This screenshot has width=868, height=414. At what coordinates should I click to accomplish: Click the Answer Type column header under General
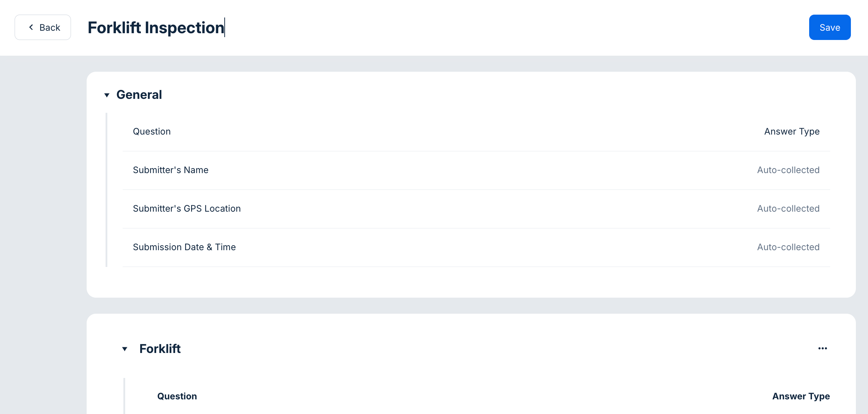point(791,131)
